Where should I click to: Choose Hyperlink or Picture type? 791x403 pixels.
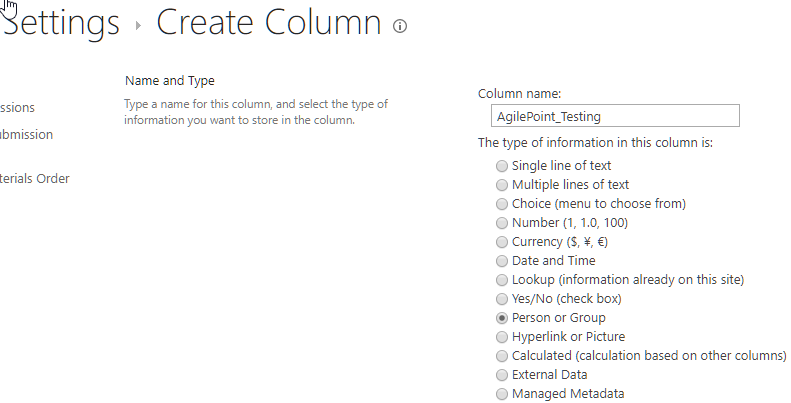[x=502, y=337]
